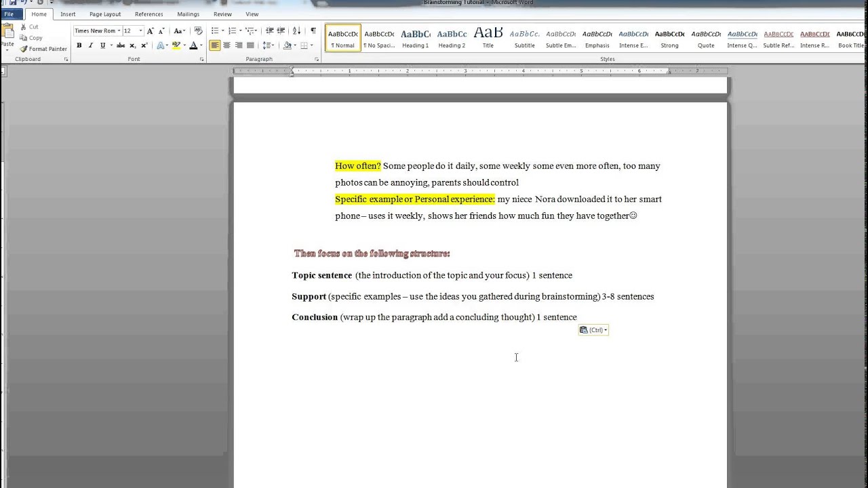Toggle Center alignment
Image resolution: width=868 pixels, height=488 pixels.
(x=226, y=45)
